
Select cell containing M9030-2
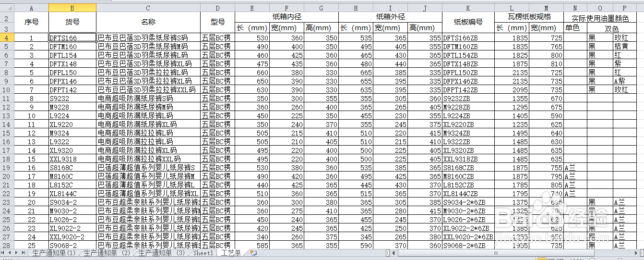[72, 210]
